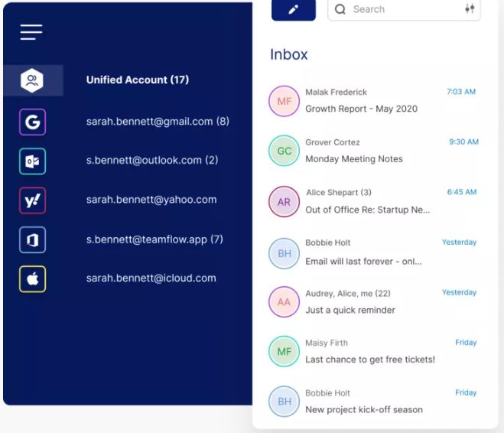The width and height of the screenshot is (504, 433).
Task: Select the Unified Account hexagon icon
Action: (32, 80)
